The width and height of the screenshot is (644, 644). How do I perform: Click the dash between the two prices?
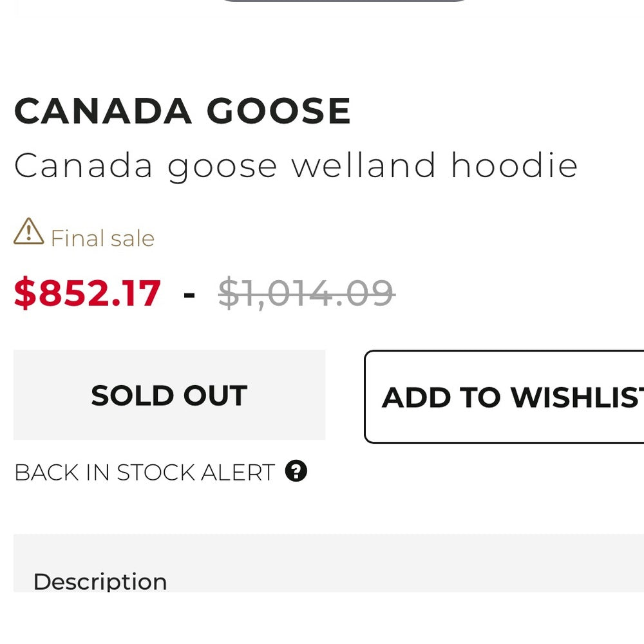coord(189,294)
